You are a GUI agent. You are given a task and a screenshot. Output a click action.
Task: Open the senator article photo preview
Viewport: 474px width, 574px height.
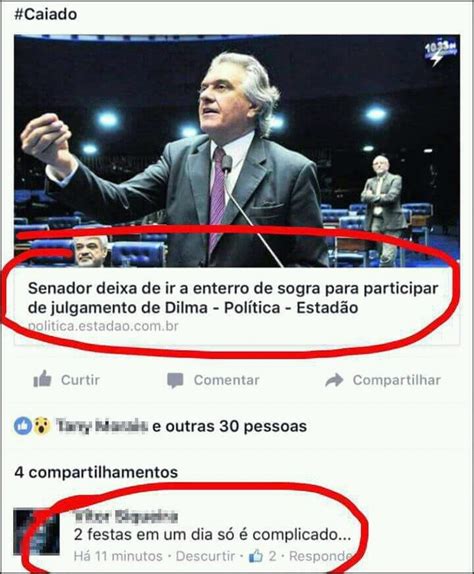coord(237,151)
